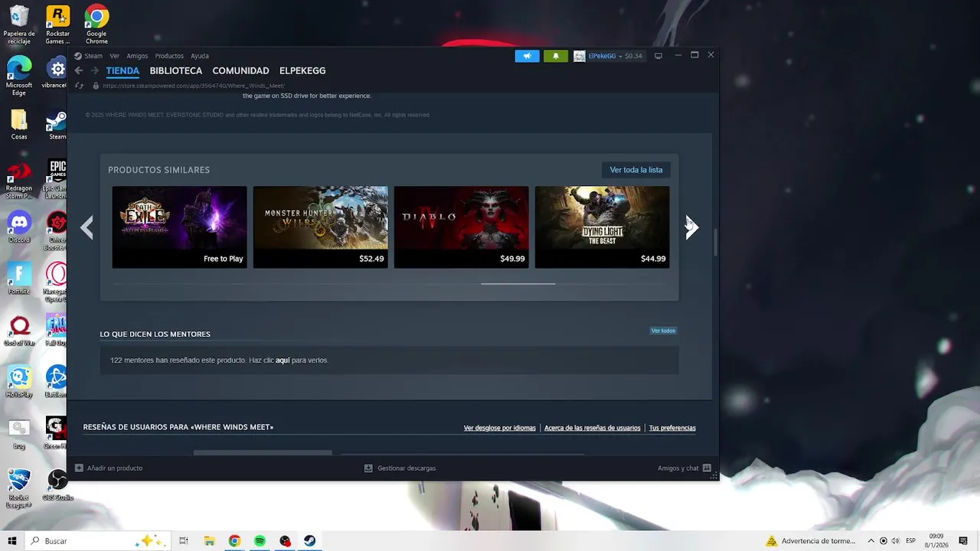Open Google Chrome desktop shortcut
The width and height of the screenshot is (980, 551).
click(96, 25)
